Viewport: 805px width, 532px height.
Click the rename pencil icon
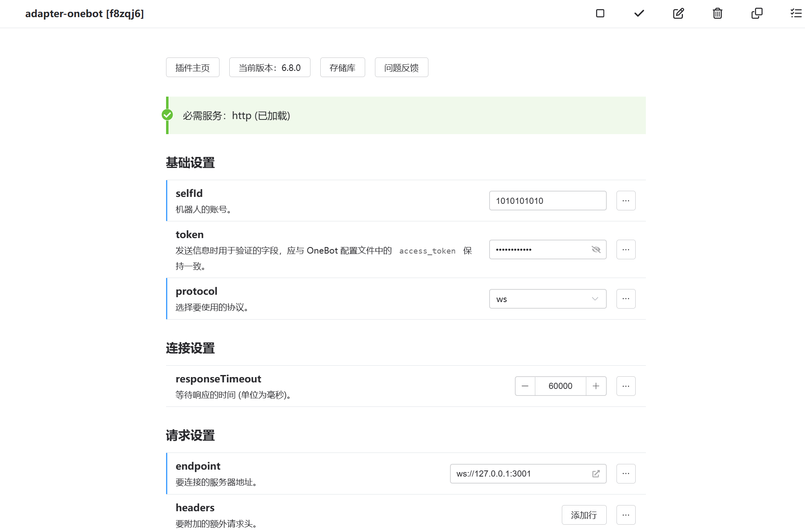coord(678,13)
